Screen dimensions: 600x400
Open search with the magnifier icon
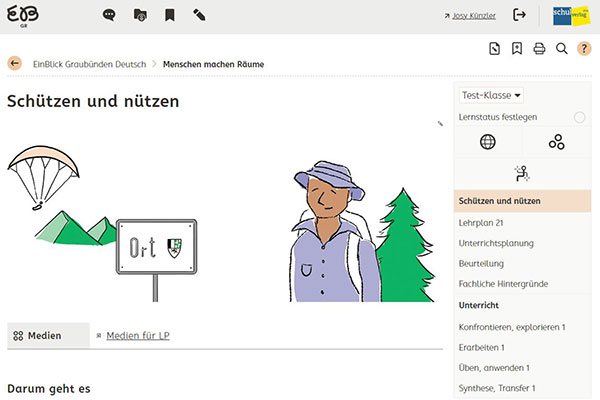(562, 48)
